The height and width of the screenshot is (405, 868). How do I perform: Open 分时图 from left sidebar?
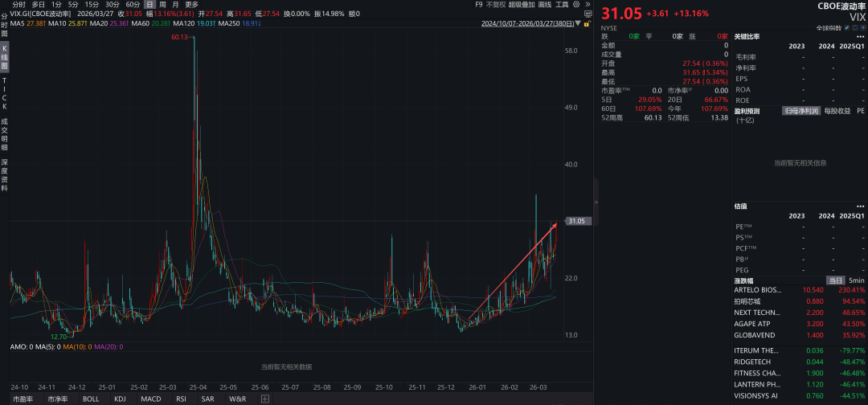[x=5, y=26]
